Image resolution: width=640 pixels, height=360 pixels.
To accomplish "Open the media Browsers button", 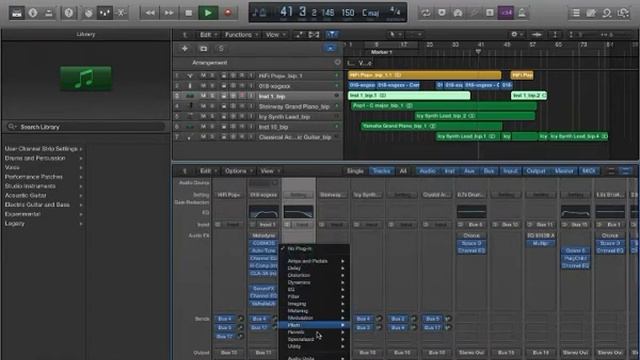I will [x=623, y=13].
